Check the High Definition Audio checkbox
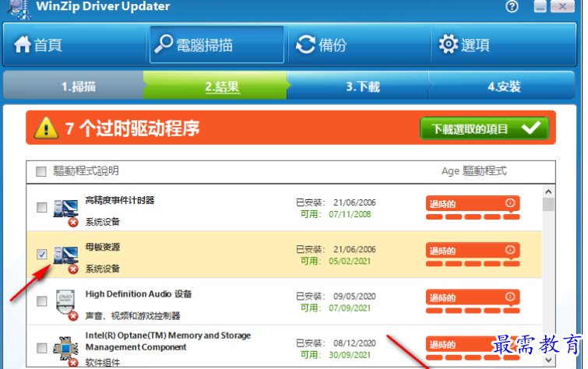The height and width of the screenshot is (369, 588). point(41,300)
